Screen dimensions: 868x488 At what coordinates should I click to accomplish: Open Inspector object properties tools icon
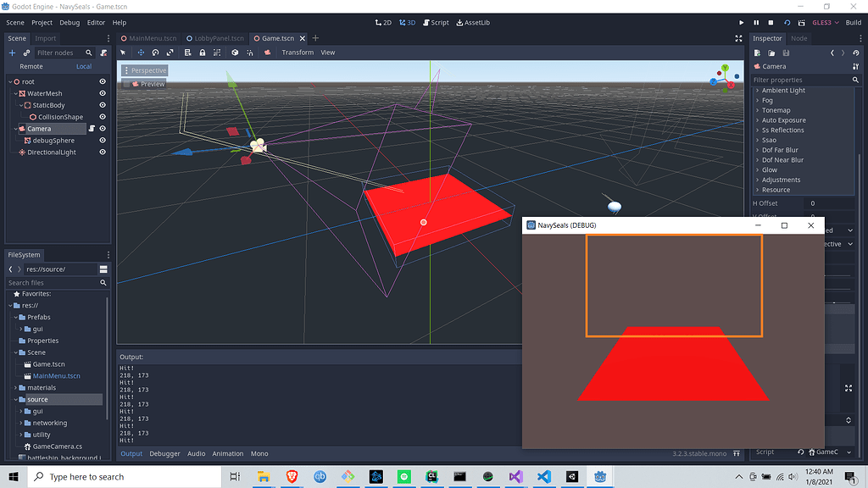tap(856, 66)
